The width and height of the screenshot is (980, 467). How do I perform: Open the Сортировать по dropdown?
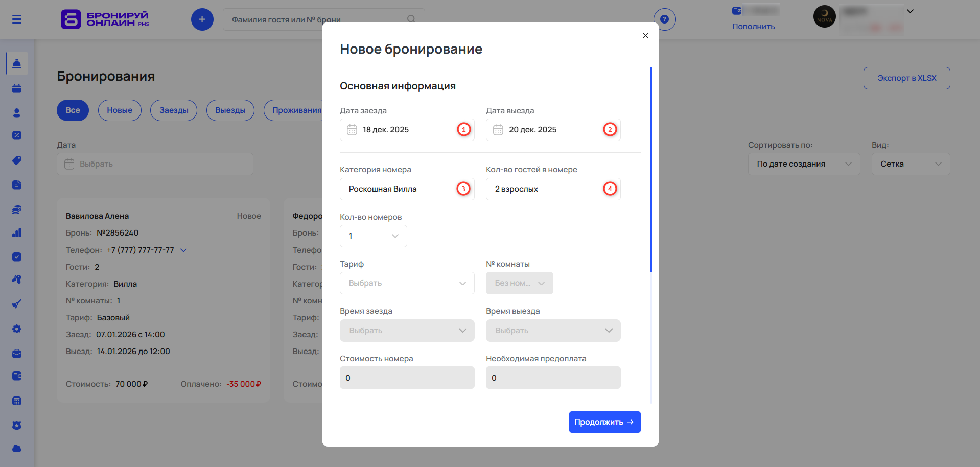point(804,164)
